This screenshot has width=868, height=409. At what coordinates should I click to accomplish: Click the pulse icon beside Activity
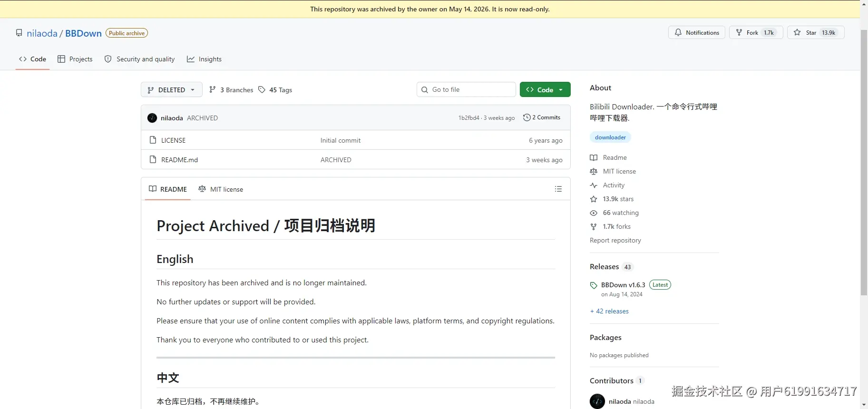coord(594,185)
